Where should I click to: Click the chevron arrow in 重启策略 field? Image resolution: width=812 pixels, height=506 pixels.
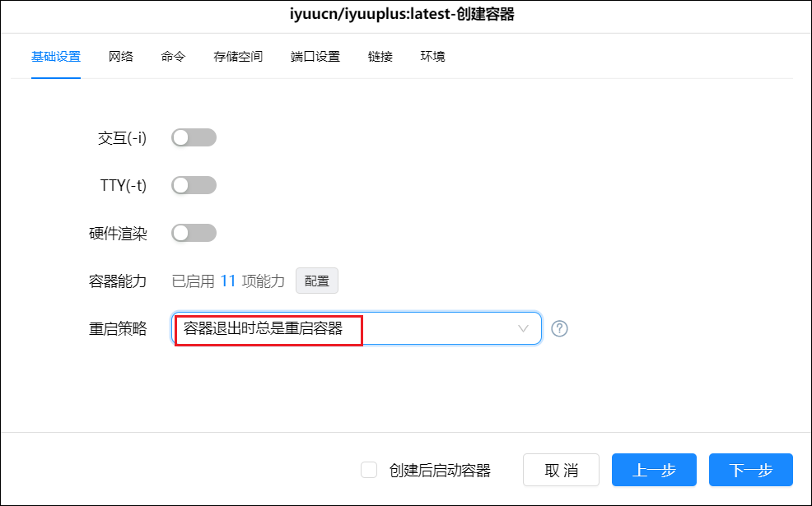(x=523, y=328)
